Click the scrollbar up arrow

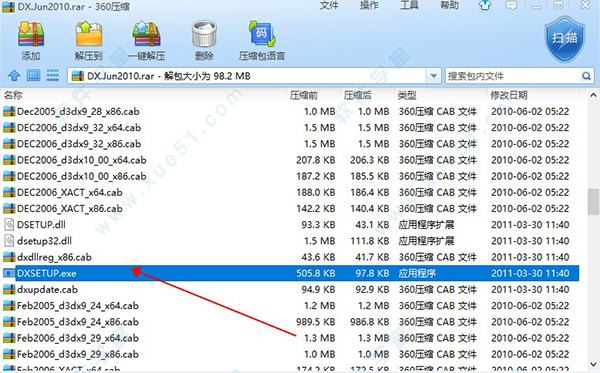pos(593,95)
